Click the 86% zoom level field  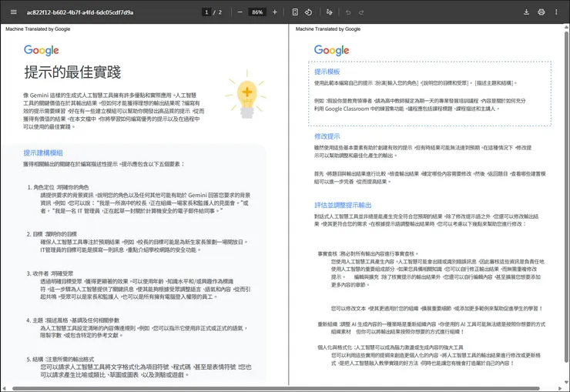pos(257,12)
